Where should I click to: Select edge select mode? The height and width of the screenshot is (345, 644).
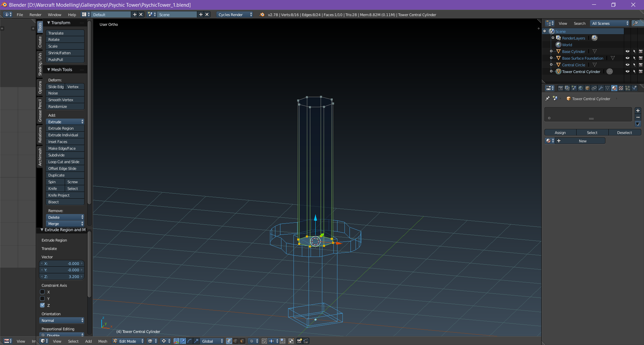[235, 341]
